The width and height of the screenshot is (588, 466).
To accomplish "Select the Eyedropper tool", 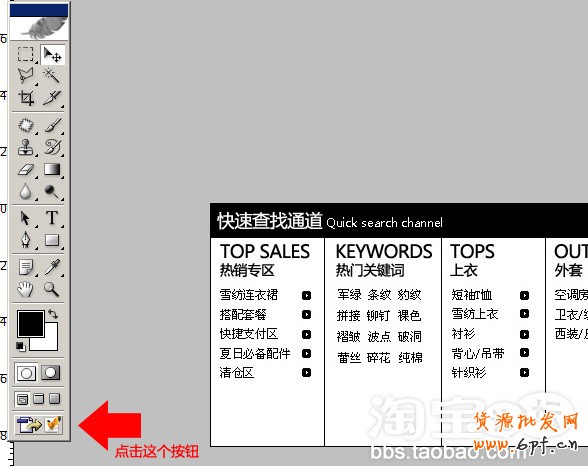I will (52, 267).
